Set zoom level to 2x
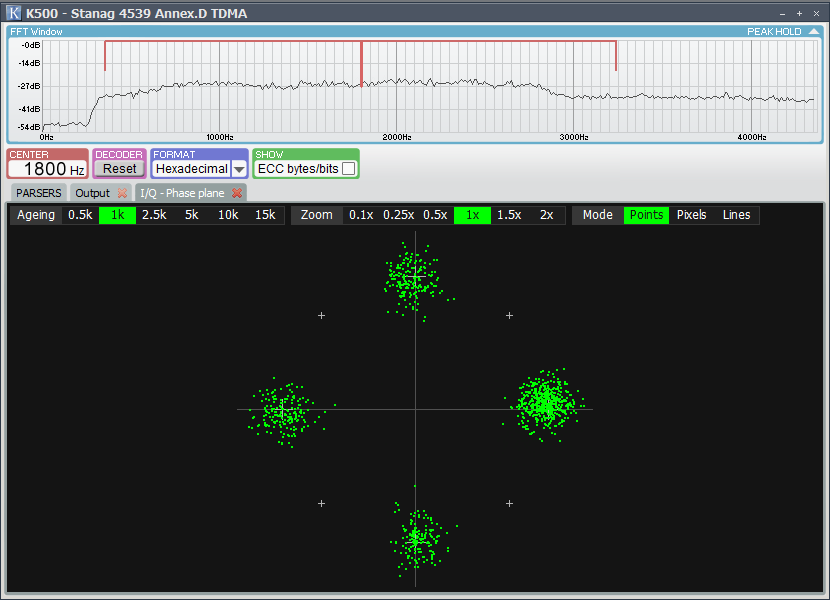This screenshot has width=830, height=600. [x=546, y=215]
